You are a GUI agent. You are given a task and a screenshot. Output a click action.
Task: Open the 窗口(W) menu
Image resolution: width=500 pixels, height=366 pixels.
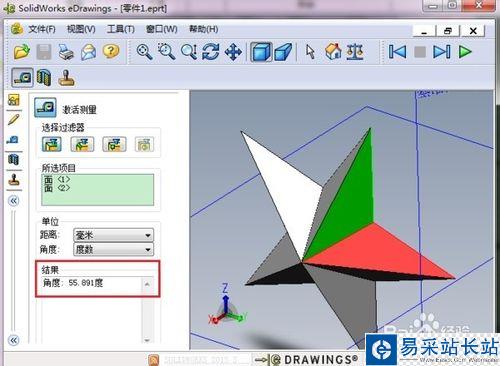tap(162, 29)
